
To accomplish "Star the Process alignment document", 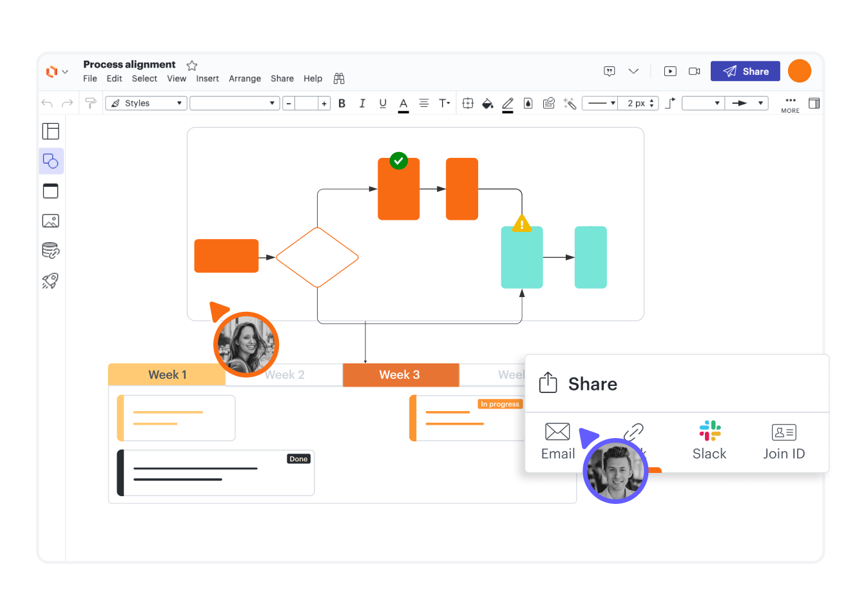I will 192,65.
